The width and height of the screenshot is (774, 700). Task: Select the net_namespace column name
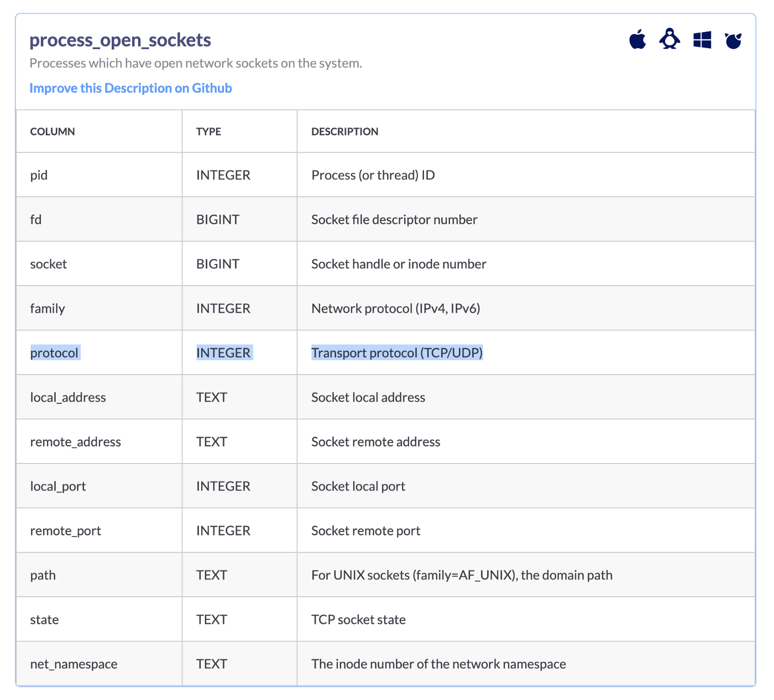tap(74, 664)
